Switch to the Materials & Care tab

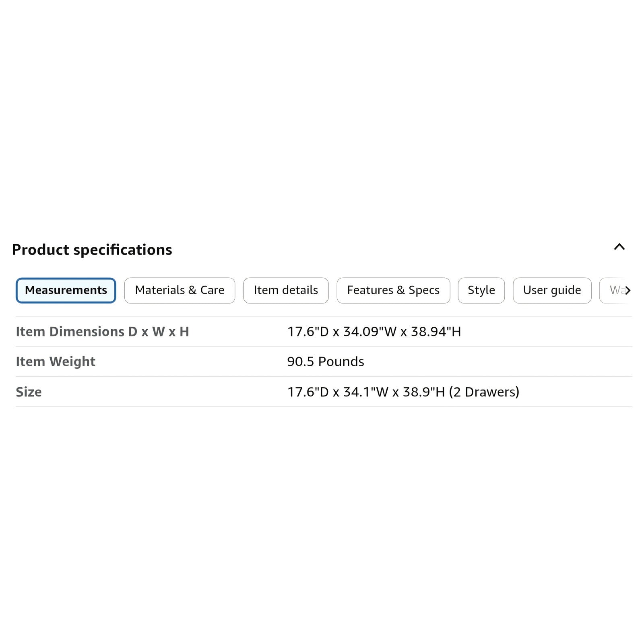(180, 290)
